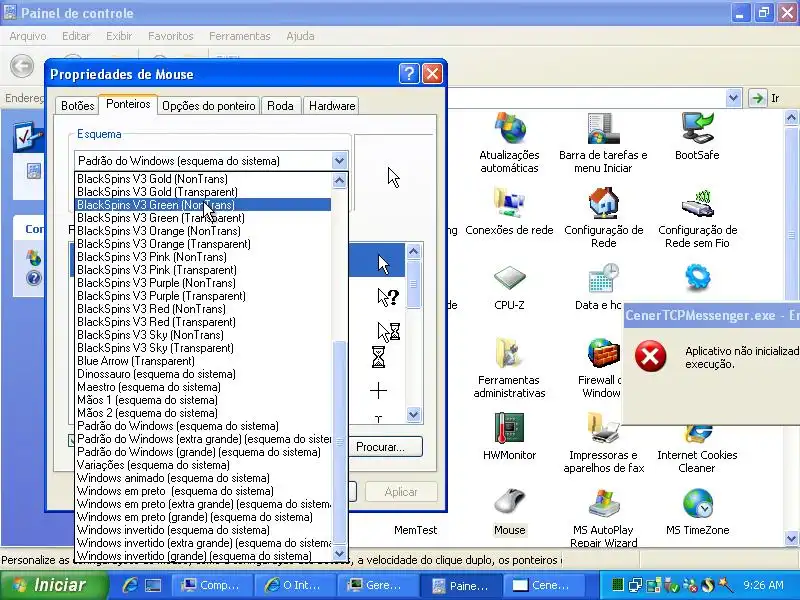The width and height of the screenshot is (800, 600).
Task: Select the Help Select cursor with question mark
Action: [x=388, y=297]
